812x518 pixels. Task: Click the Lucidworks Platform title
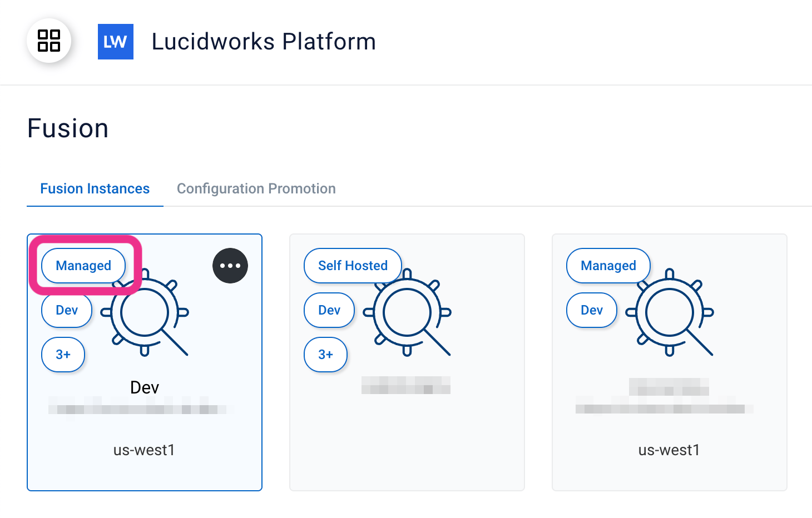tap(264, 42)
